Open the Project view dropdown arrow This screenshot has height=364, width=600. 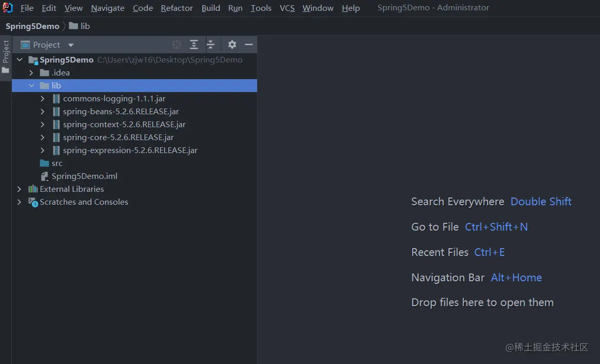pos(71,45)
